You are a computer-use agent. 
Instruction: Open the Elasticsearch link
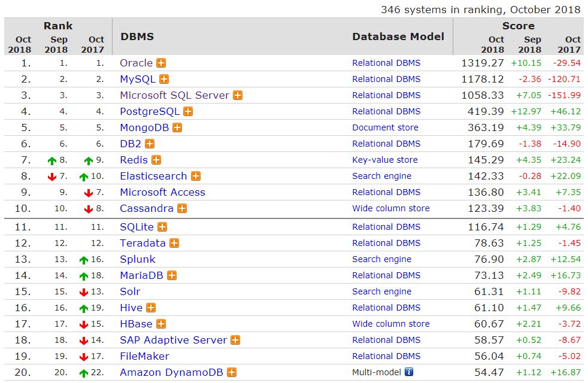[153, 176]
